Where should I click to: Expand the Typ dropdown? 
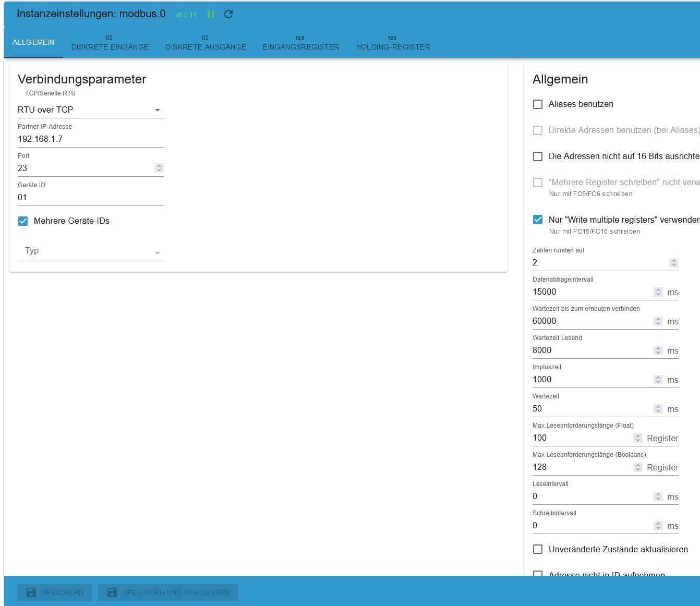pos(91,251)
